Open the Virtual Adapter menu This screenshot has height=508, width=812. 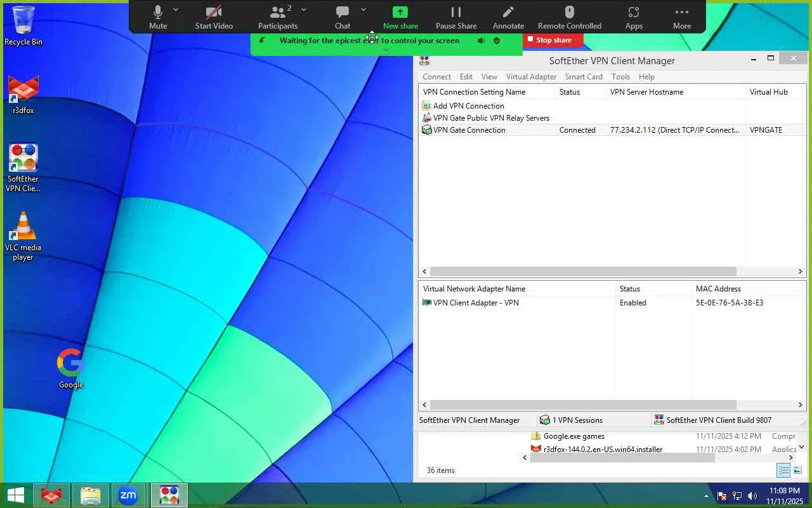[x=531, y=77]
